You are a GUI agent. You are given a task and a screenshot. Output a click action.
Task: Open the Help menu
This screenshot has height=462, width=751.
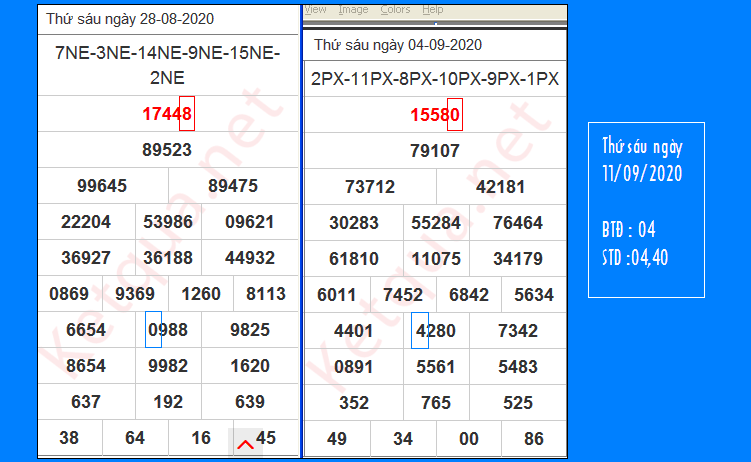pos(432,9)
